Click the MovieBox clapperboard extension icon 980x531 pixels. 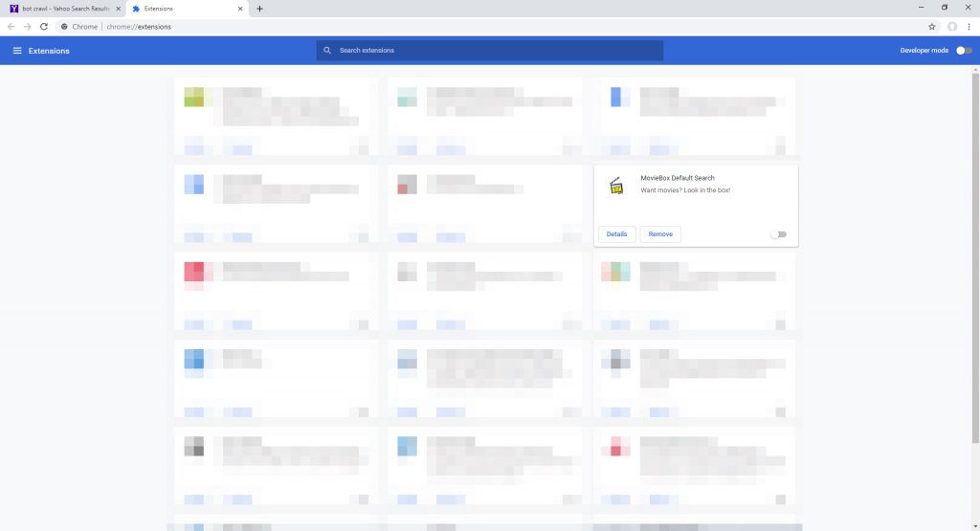point(616,186)
